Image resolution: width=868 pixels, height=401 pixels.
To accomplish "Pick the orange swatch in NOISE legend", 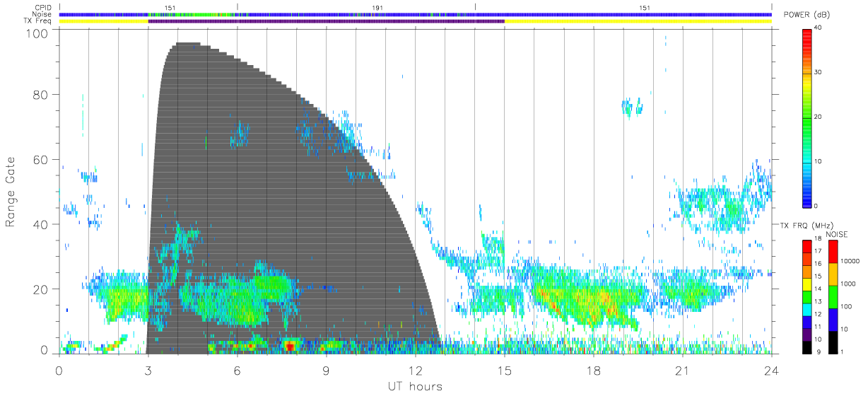I will tap(833, 273).
